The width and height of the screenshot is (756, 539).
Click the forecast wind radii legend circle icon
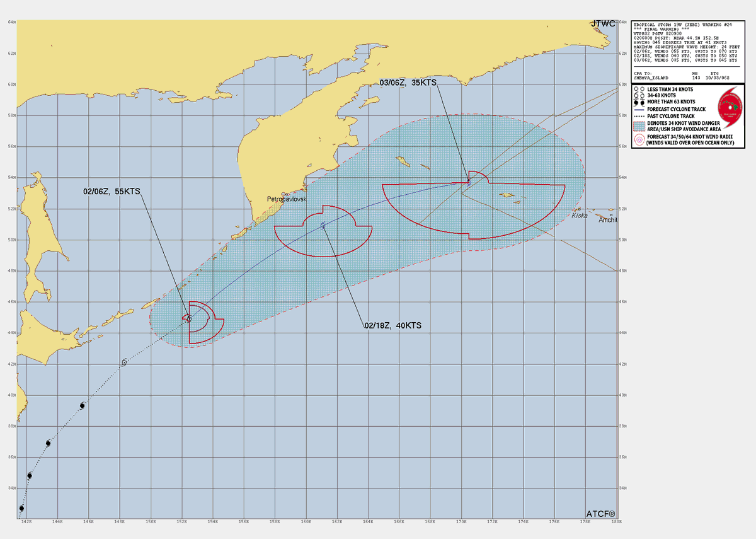(x=639, y=139)
